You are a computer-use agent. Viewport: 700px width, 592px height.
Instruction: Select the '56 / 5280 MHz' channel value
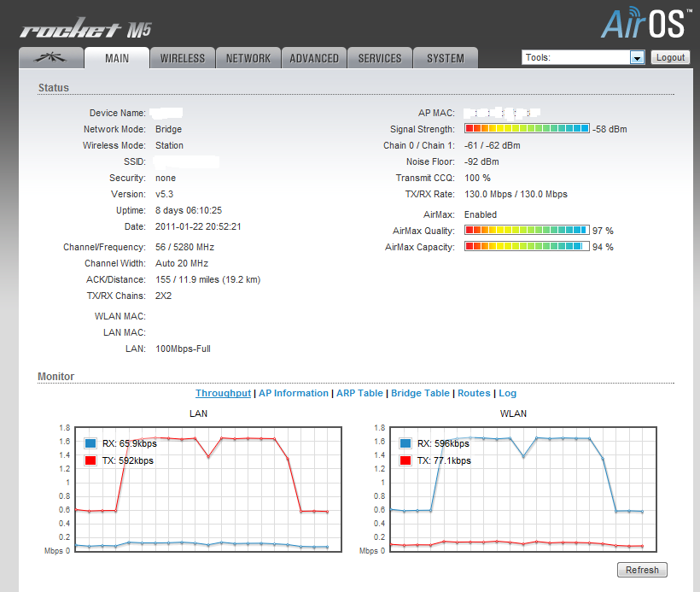(184, 247)
